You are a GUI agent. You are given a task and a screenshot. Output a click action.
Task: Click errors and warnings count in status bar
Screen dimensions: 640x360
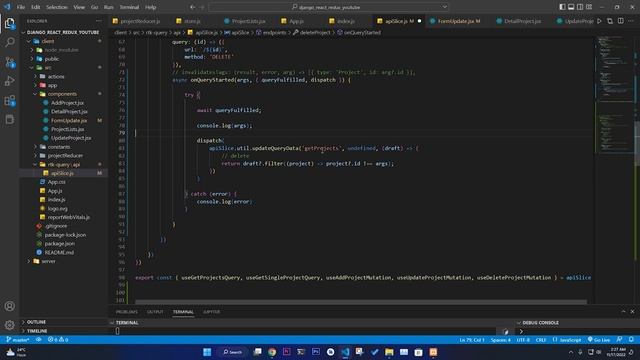pos(58,340)
